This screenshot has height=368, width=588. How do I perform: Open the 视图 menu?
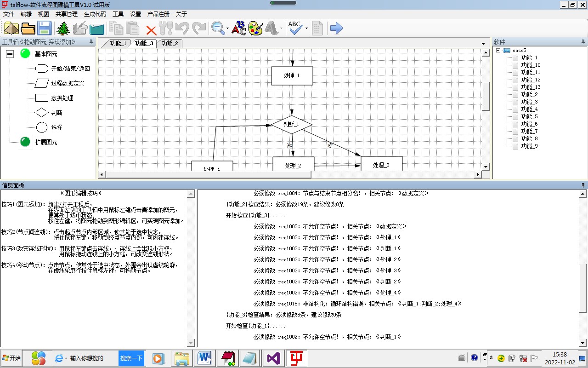[44, 14]
